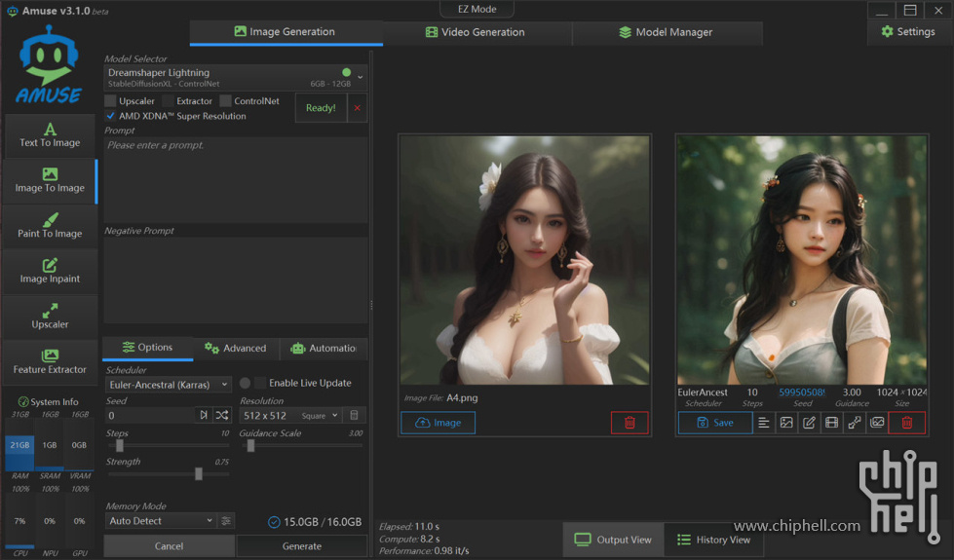The image size is (954, 560).
Task: Switch to the Video Generation tab
Action: point(477,32)
